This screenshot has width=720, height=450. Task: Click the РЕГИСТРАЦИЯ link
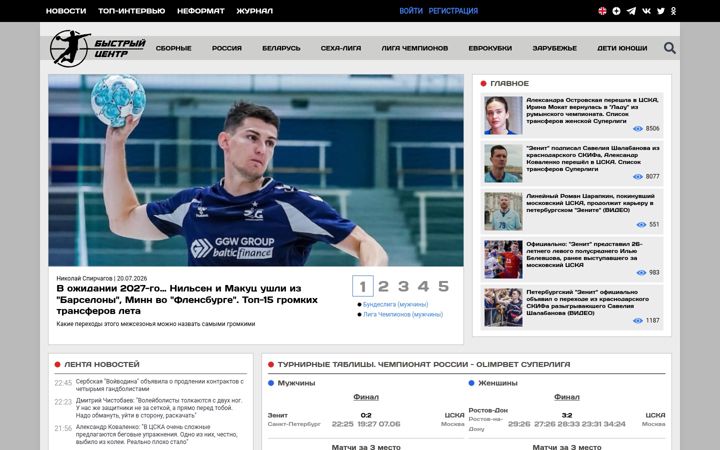pyautogui.click(x=453, y=11)
